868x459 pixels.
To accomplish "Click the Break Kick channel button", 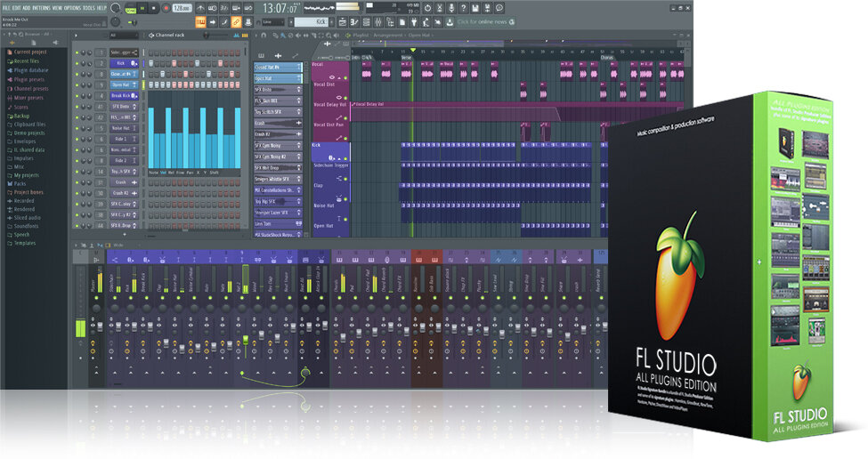I will tap(123, 96).
